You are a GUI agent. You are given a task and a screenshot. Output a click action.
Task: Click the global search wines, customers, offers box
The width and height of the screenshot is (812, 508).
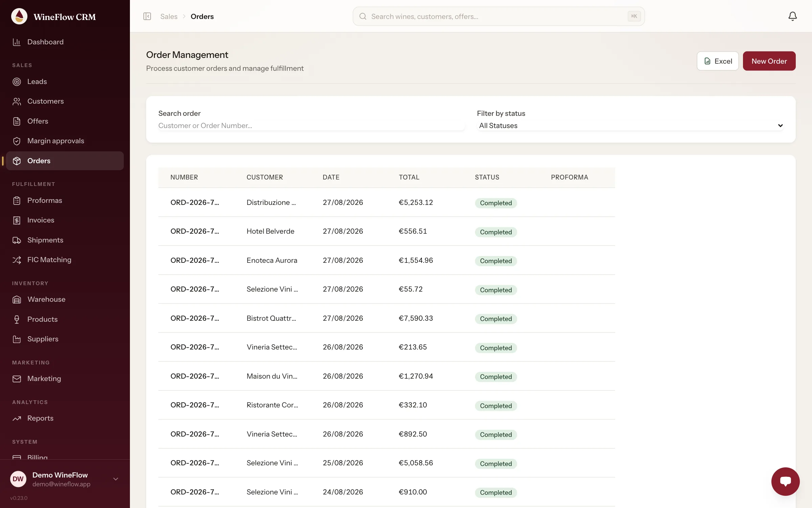click(499, 16)
